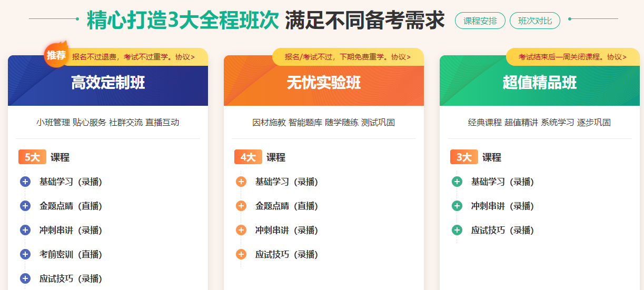Image resolution: width=644 pixels, height=290 pixels.
Task: Click the plus icon beside 考前密训 (直播)
Action: click(x=25, y=254)
